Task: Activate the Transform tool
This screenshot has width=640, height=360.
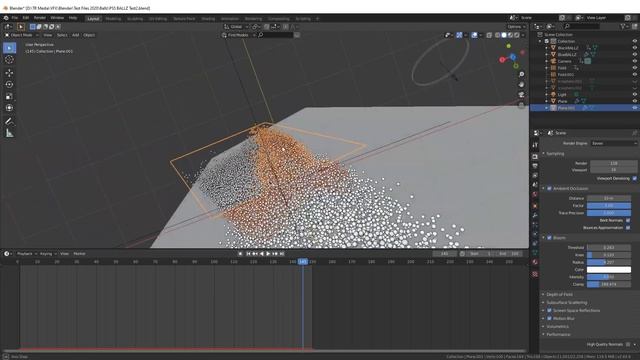Action: (x=9, y=108)
